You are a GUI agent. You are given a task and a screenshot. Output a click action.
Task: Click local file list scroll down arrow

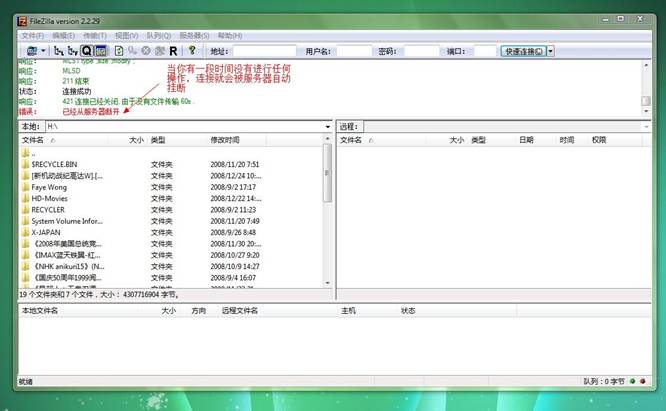327,283
